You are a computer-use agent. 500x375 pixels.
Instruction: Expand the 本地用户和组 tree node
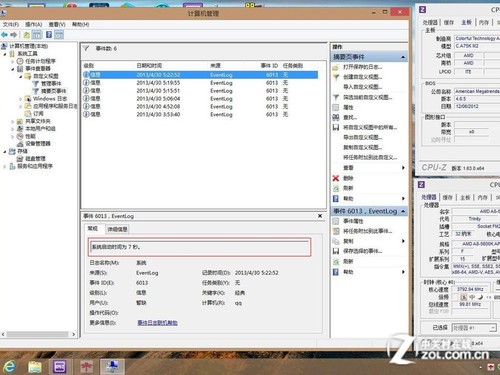tap(13, 129)
